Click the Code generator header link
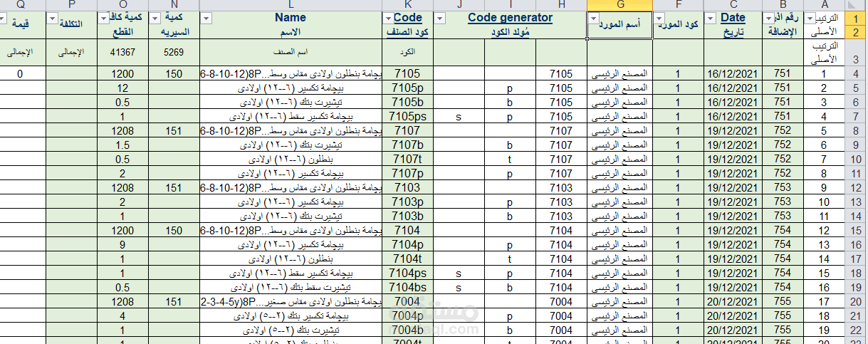 pos(510,18)
